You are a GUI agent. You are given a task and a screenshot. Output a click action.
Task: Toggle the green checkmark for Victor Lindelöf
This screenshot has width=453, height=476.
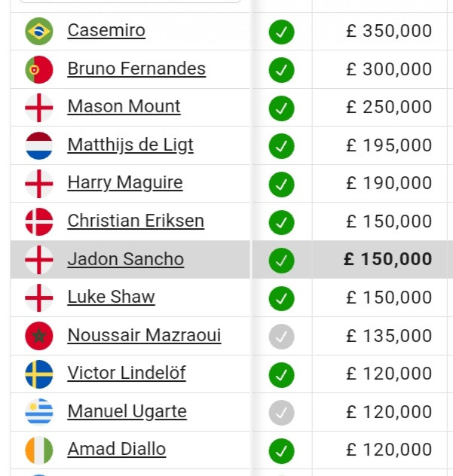point(281,375)
